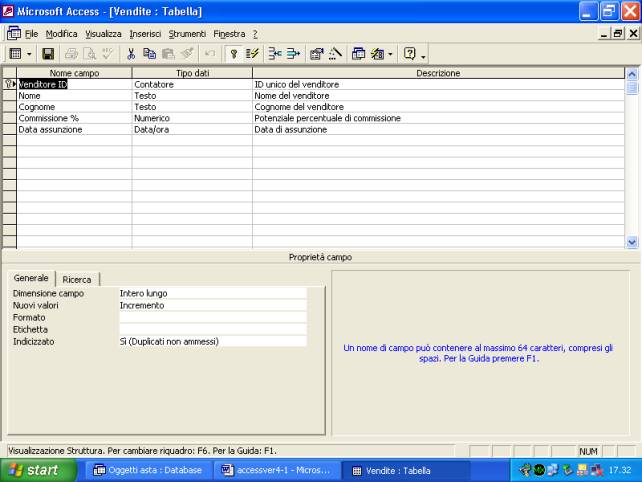
Task: Open the Modifica menu
Action: click(x=61, y=34)
